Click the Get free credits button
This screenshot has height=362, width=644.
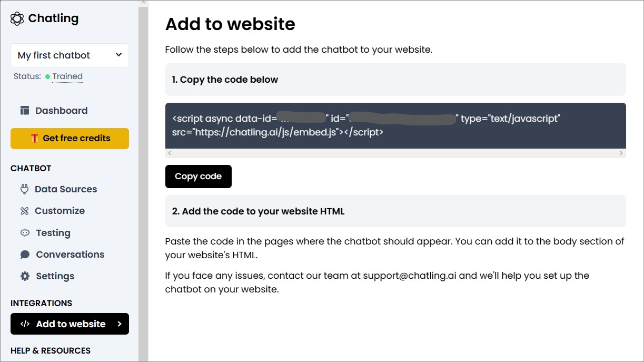pyautogui.click(x=70, y=139)
